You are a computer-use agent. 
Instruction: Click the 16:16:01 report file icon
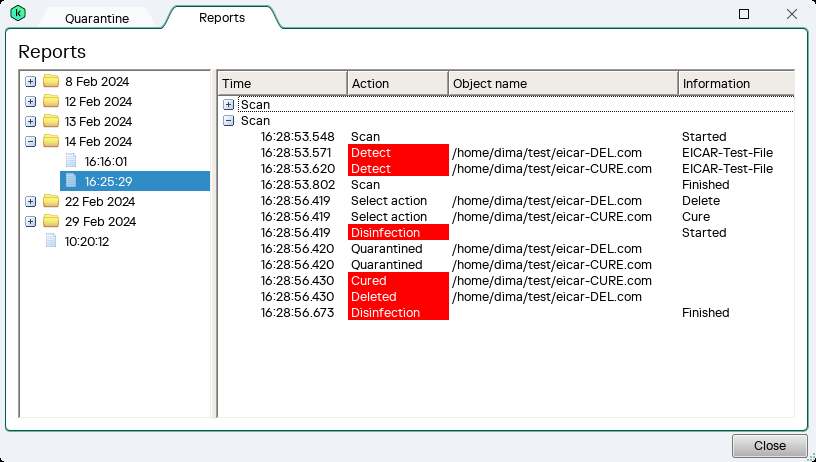[x=71, y=161]
